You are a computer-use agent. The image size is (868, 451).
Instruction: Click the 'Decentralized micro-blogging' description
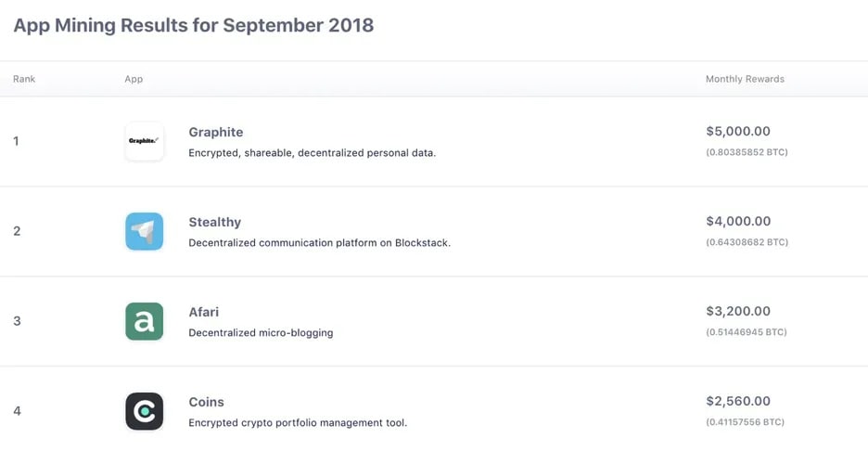coord(261,333)
